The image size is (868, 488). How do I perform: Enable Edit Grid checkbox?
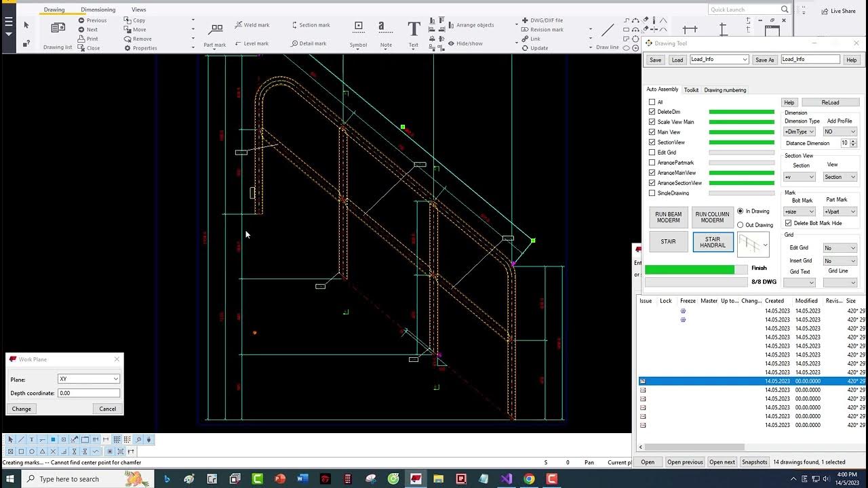click(652, 152)
